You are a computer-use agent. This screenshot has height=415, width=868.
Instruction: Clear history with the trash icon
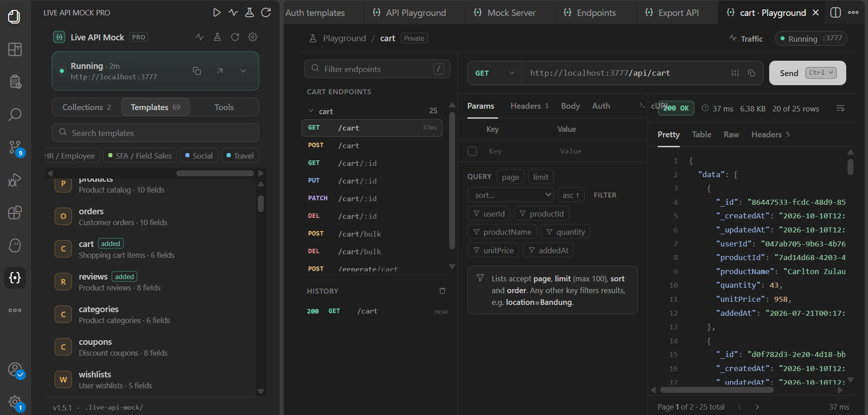point(442,291)
